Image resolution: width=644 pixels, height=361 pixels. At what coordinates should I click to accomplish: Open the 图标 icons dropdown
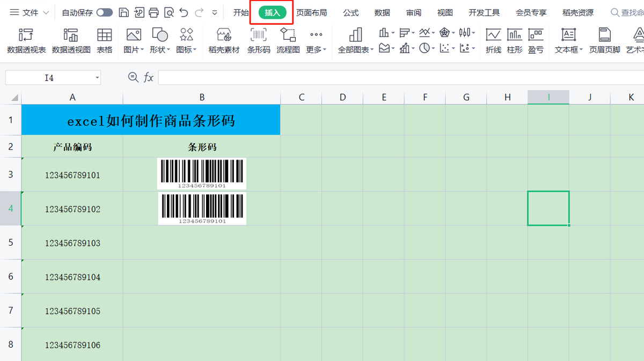coord(186,41)
